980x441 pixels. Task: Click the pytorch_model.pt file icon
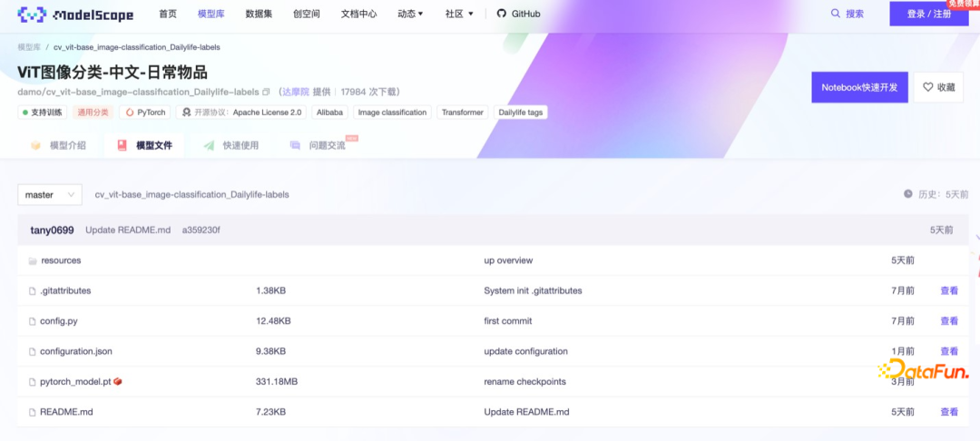click(x=33, y=382)
